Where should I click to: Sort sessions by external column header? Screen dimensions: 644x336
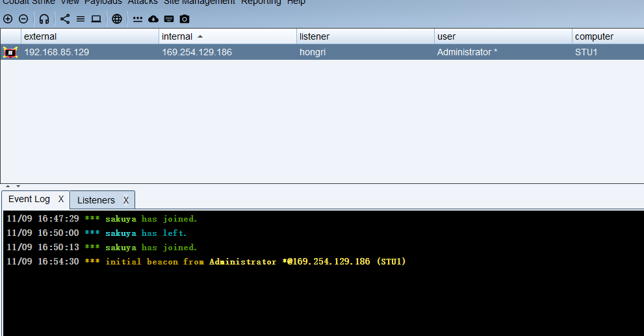(x=90, y=36)
